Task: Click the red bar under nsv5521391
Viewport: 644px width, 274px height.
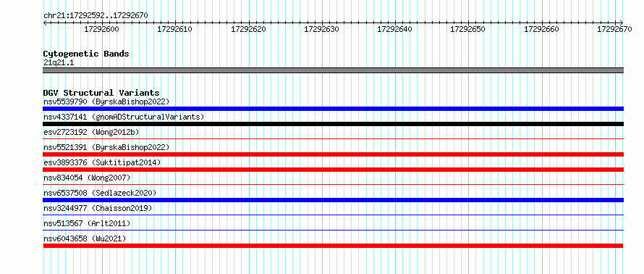Action: click(x=333, y=154)
